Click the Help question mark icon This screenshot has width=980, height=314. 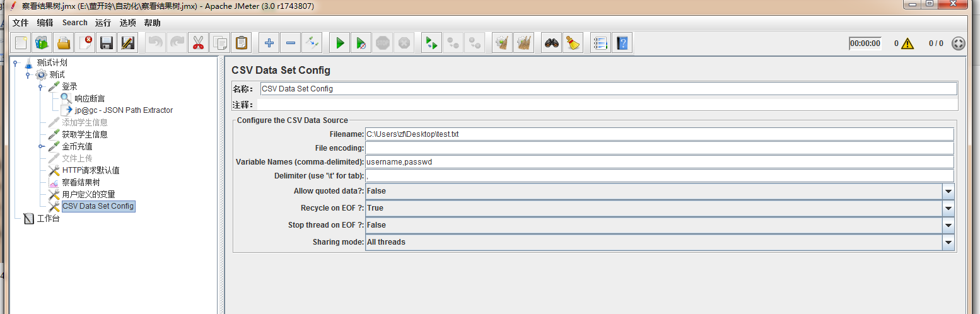622,43
